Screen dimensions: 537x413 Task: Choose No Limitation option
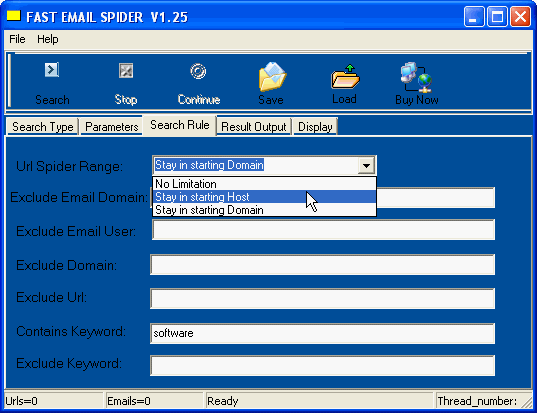coord(264,184)
